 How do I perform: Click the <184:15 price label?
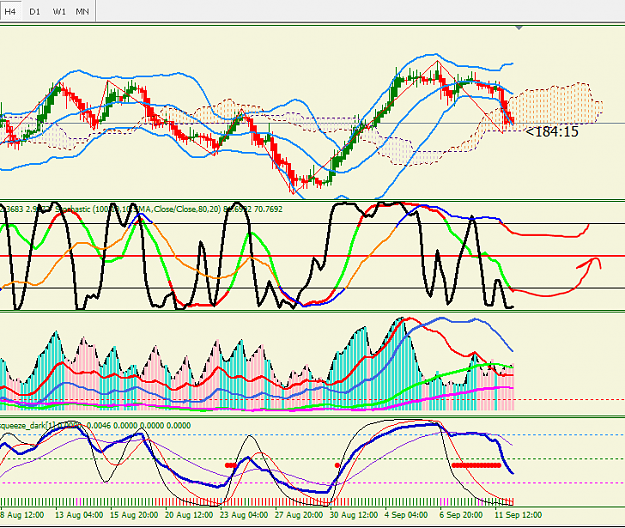pyautogui.click(x=552, y=132)
